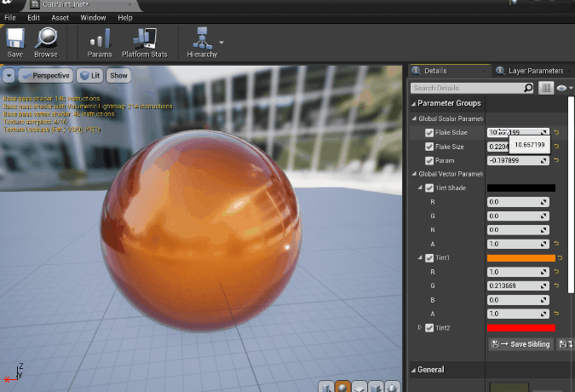Screen dimensions: 575x392
Task: Reset Flake Size to default arrow
Action: pos(556,147)
